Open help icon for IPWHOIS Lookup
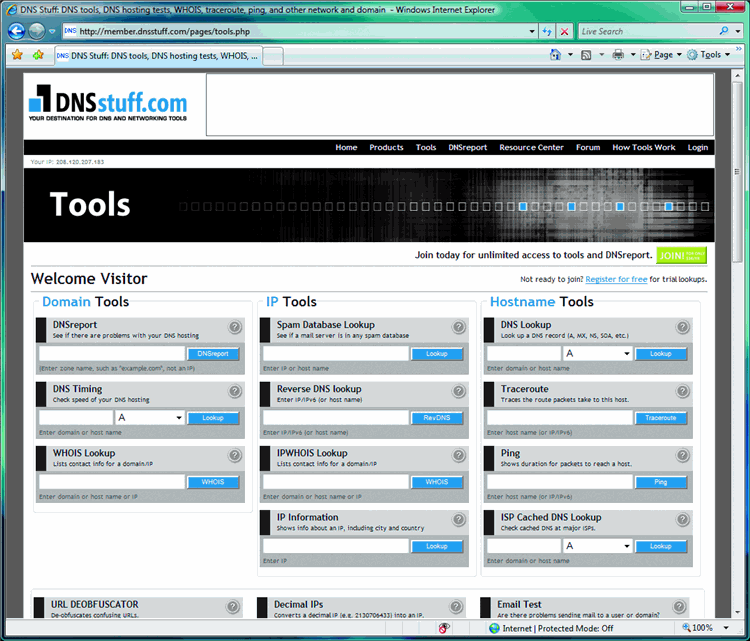750x641 pixels. point(459,455)
